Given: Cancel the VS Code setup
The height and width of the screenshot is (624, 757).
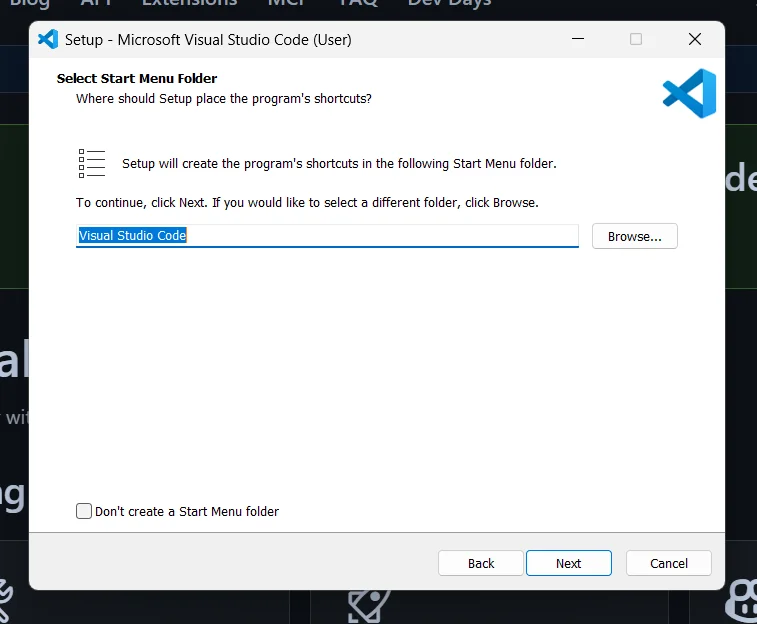Looking at the screenshot, I should click(x=669, y=563).
